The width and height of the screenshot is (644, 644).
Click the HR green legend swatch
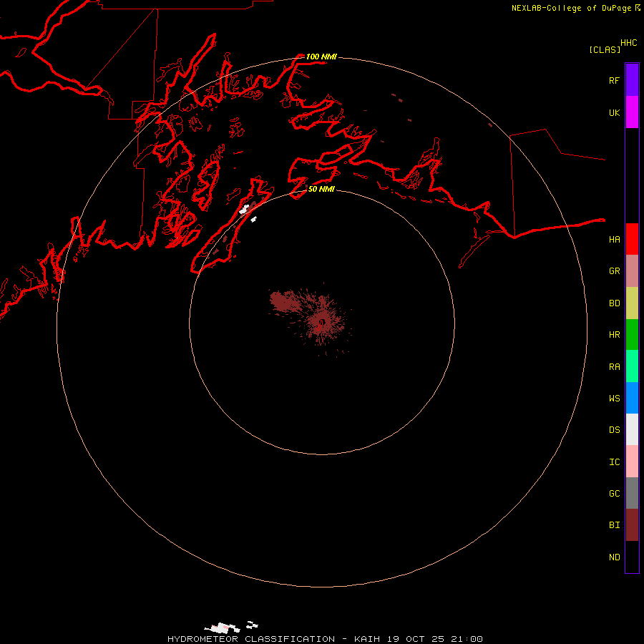pyautogui.click(x=632, y=335)
